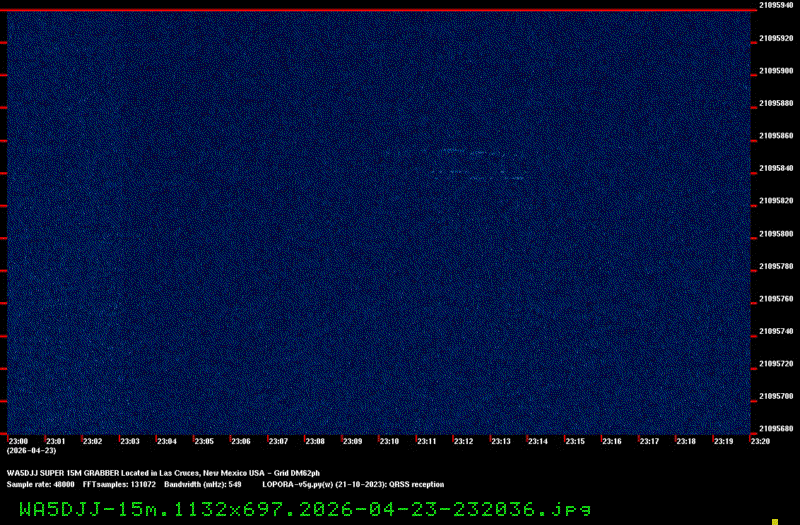
Task: Select the 23:10 time axis label
Action: point(389,441)
